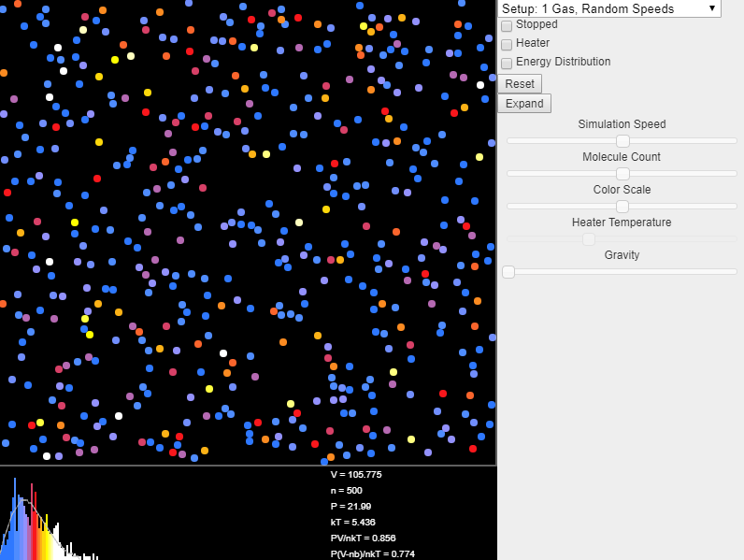Toggle the Heater checkbox

click(507, 44)
